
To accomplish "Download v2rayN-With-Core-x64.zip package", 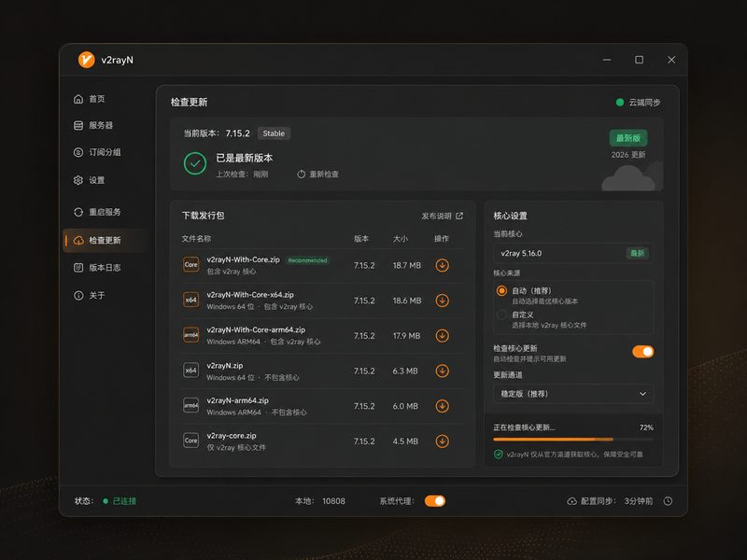I will (442, 301).
